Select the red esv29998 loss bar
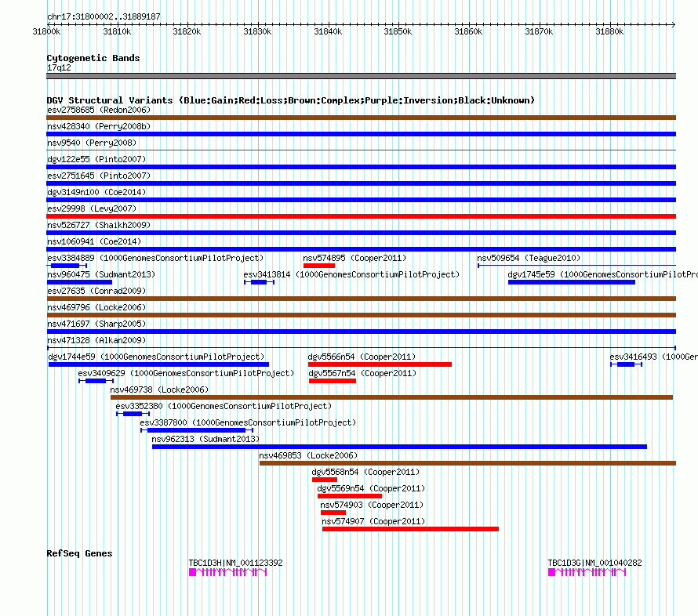Viewport: 698px width, 616px height. click(x=361, y=216)
